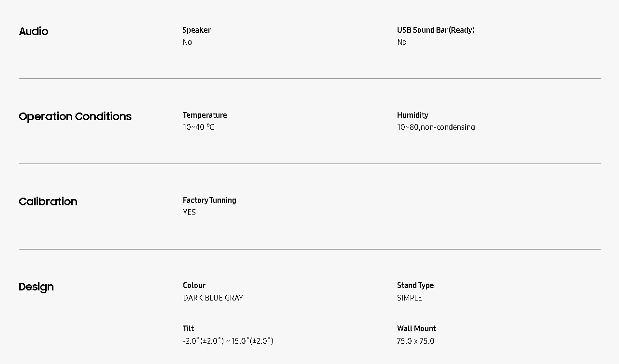The width and height of the screenshot is (619, 364).
Task: Select the Stand Type label
Action: (415, 285)
